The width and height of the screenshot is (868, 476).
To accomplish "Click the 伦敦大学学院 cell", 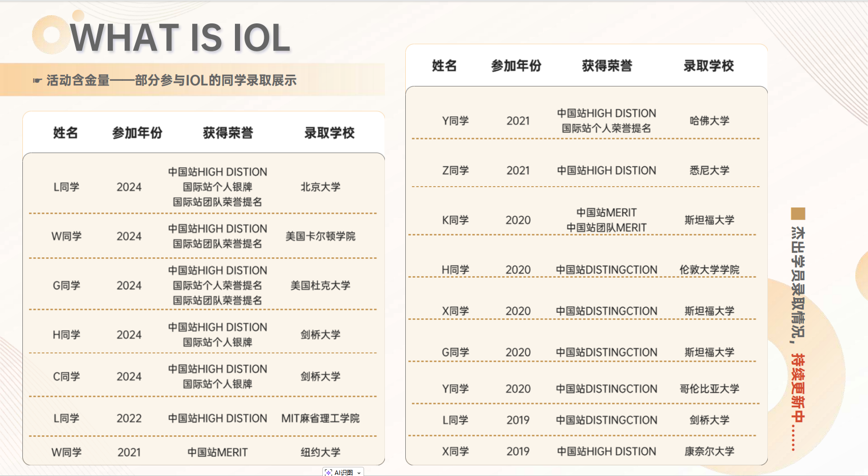I will pos(709,270).
